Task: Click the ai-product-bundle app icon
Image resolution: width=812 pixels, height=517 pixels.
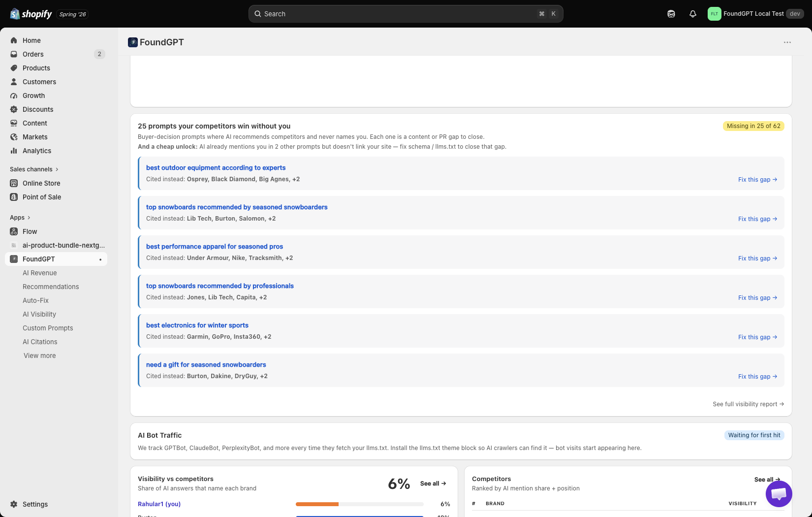Action: (x=14, y=245)
